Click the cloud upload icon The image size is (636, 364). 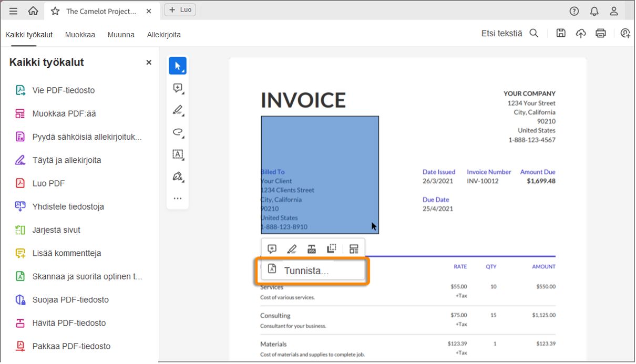(581, 33)
